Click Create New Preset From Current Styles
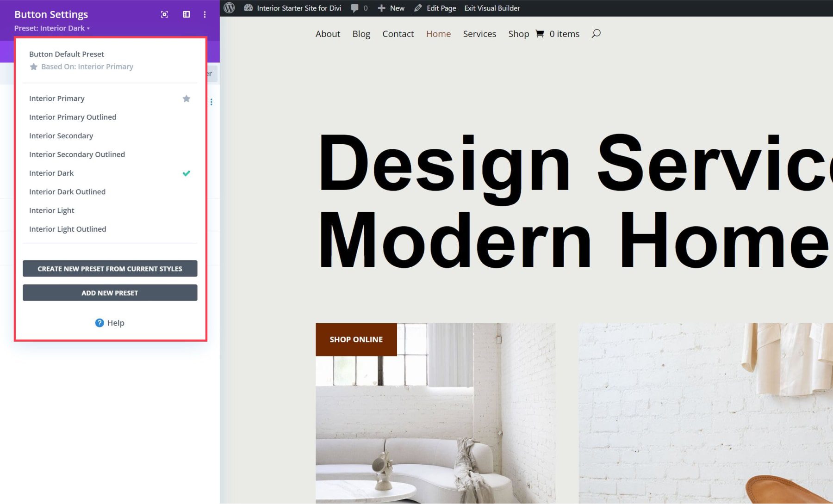The height and width of the screenshot is (504, 833). click(110, 268)
